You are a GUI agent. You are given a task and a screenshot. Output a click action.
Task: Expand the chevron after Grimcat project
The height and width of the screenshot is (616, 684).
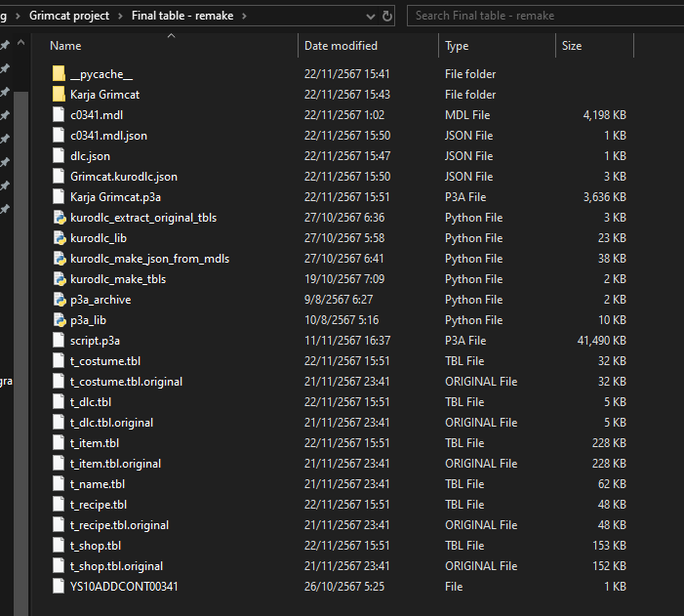click(120, 17)
